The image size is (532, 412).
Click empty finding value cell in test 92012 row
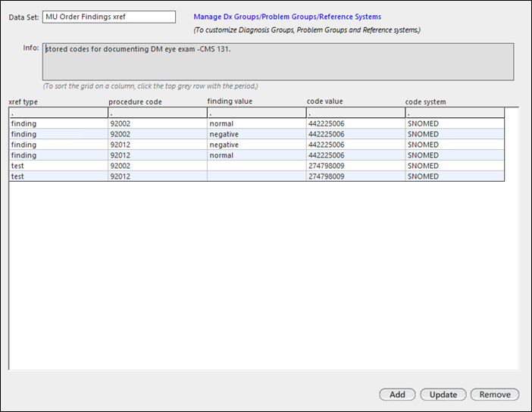(x=256, y=176)
